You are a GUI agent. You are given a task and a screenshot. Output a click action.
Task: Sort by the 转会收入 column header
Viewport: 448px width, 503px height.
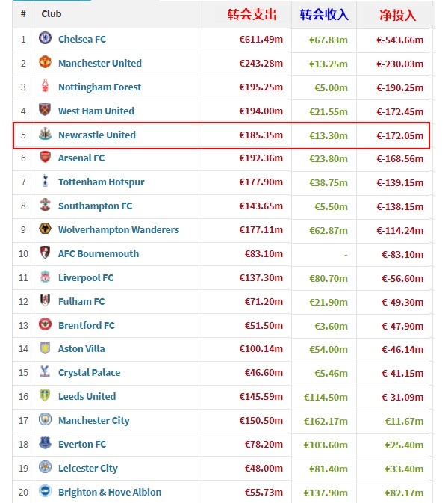point(324,15)
